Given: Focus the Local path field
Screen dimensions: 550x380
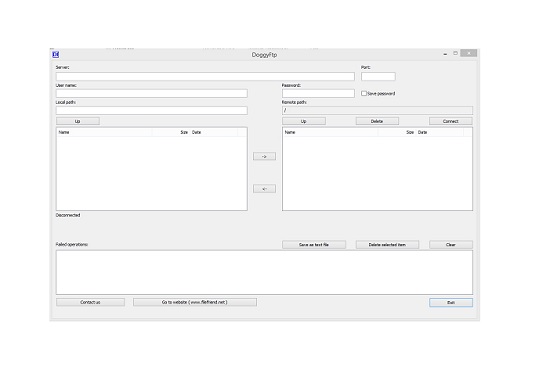Looking at the screenshot, I should click(x=152, y=111).
